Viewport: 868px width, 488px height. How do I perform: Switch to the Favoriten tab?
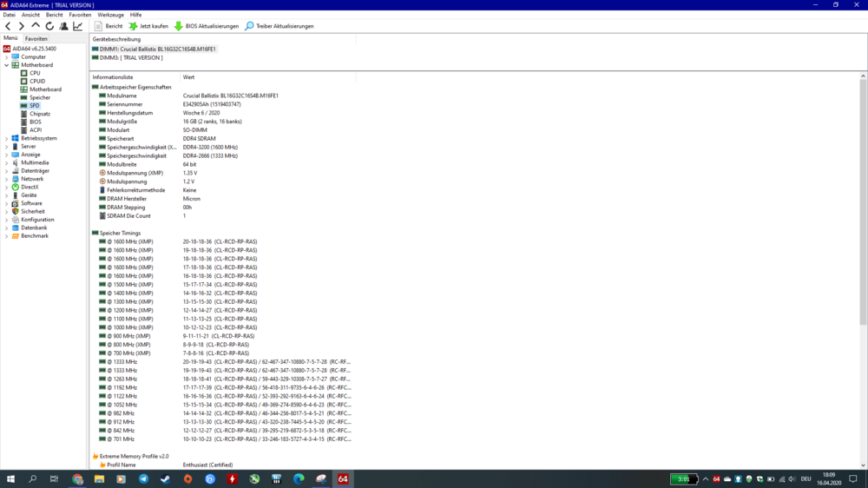tap(36, 38)
